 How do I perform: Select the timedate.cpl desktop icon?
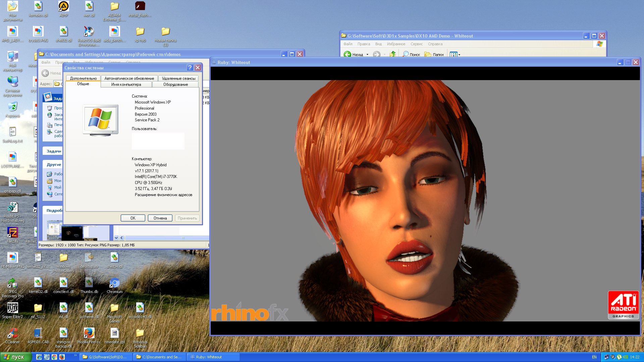click(114, 336)
